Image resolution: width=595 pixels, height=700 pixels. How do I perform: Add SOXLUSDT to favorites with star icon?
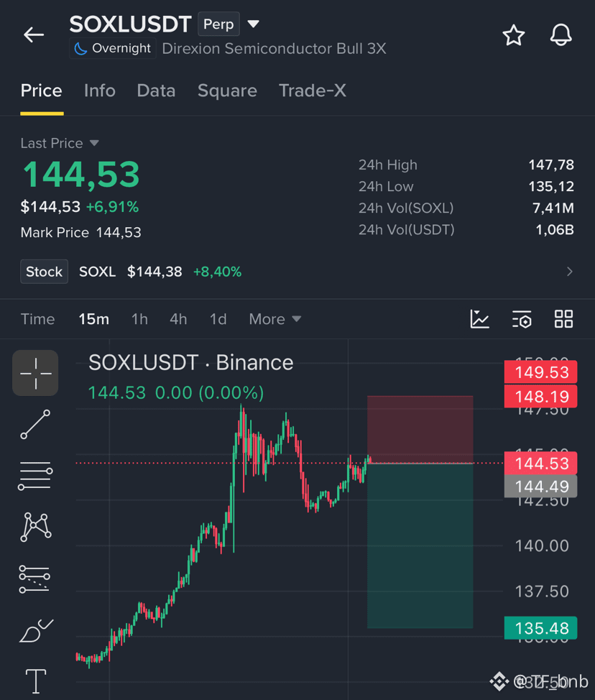(513, 35)
